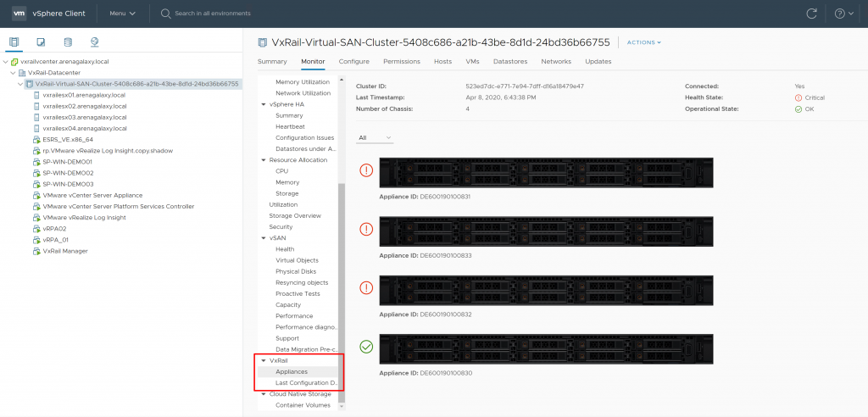Collapse the vSAN section

pos(264,237)
